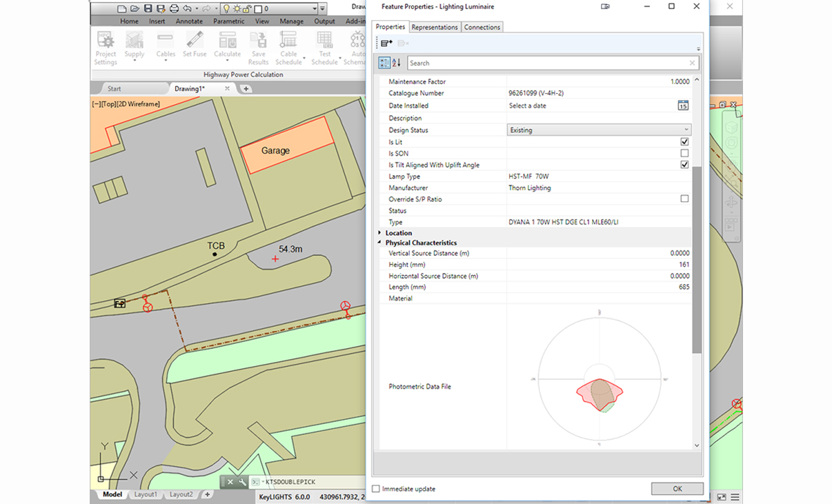Collapse the Physical Characteristics section

[x=379, y=243]
